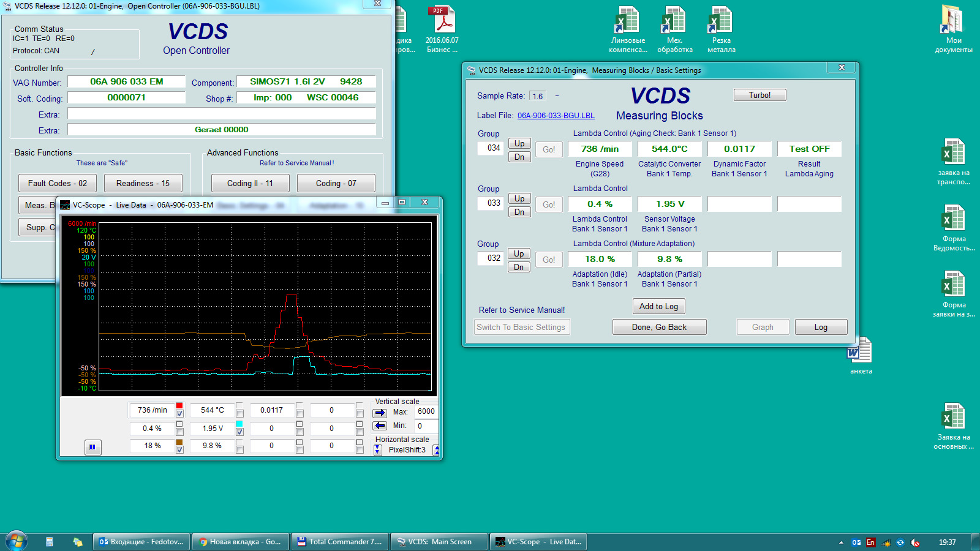
Task: Enable the 9.8 % trace checkbox
Action: point(239,449)
